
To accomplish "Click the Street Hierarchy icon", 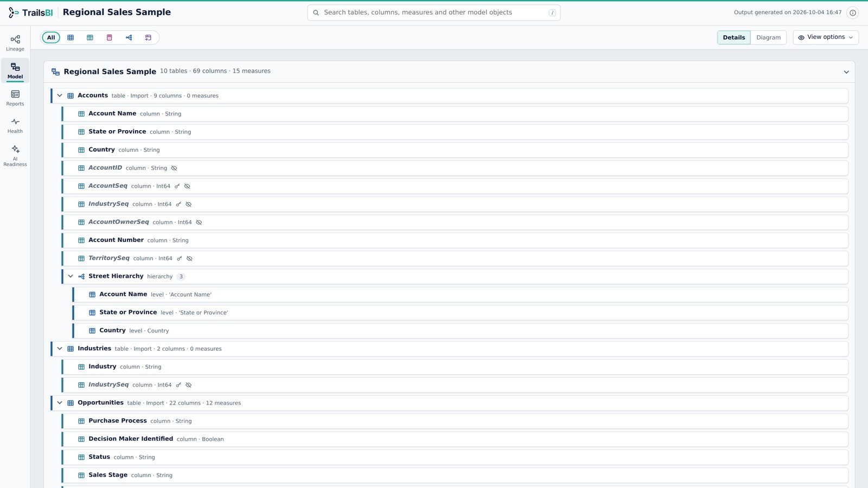I will pos(81,277).
